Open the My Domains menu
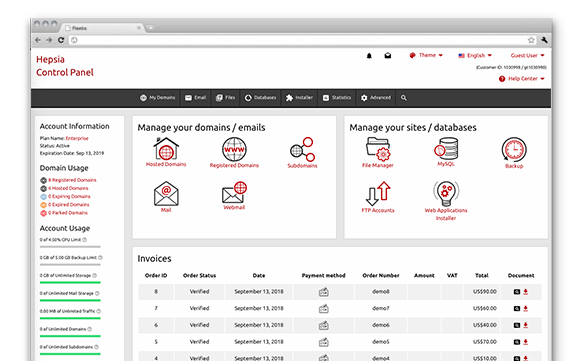 (x=157, y=98)
